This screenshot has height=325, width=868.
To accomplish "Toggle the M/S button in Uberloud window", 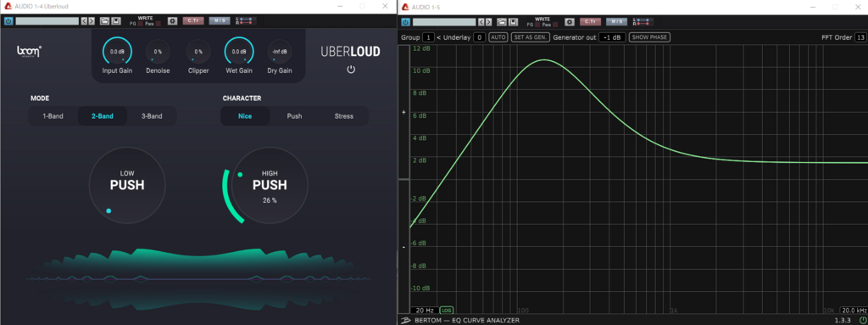I will 220,20.
